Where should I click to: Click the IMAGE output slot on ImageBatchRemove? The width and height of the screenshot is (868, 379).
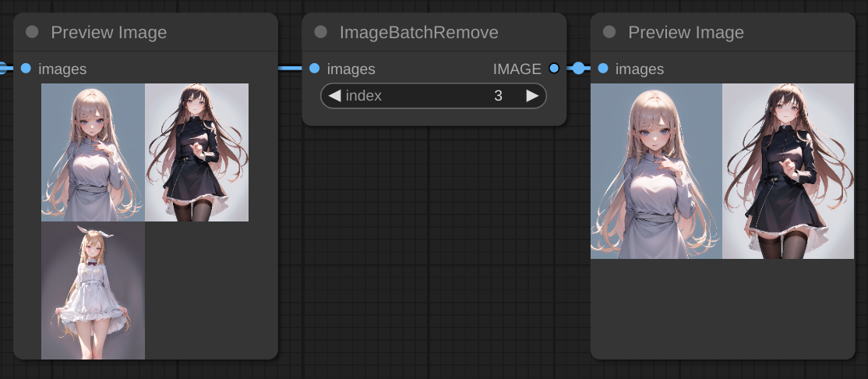click(x=553, y=69)
